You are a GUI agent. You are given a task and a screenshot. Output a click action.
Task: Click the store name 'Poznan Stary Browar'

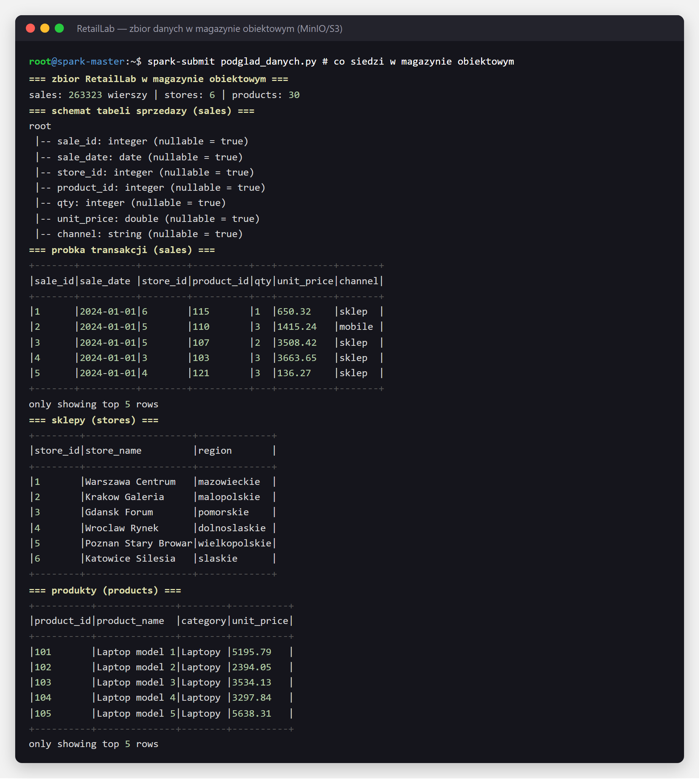[x=139, y=544]
